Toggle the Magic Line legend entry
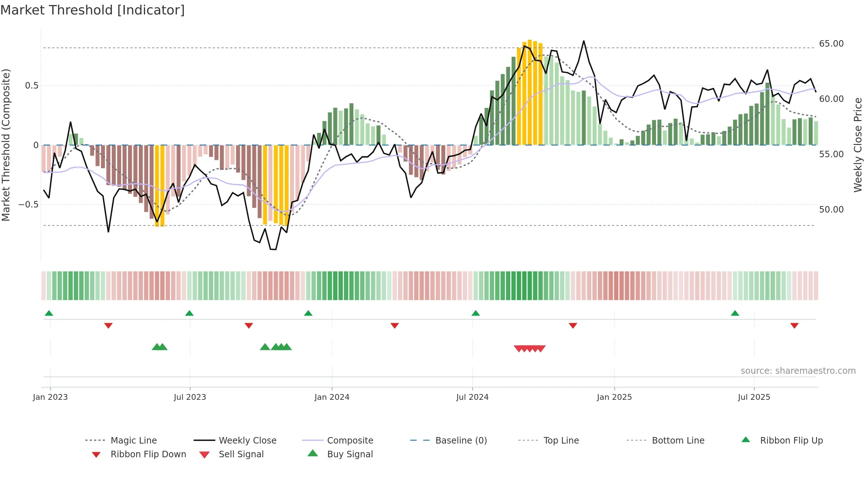 [x=121, y=440]
